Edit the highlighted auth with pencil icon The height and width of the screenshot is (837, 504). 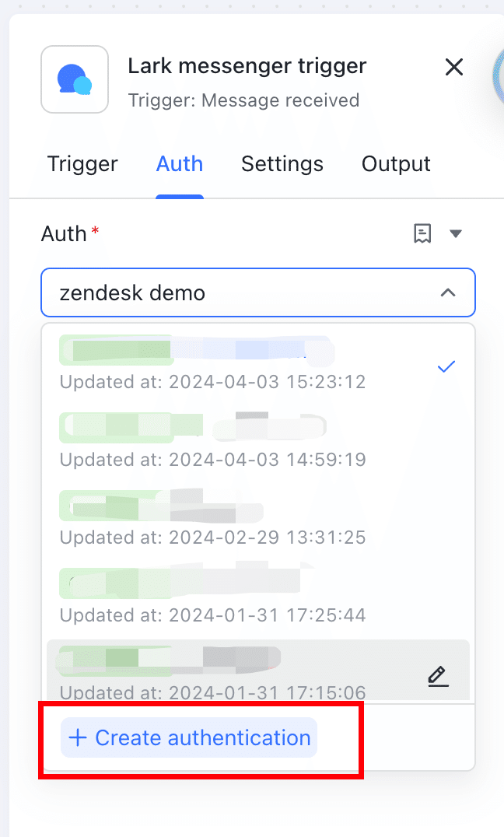click(439, 677)
